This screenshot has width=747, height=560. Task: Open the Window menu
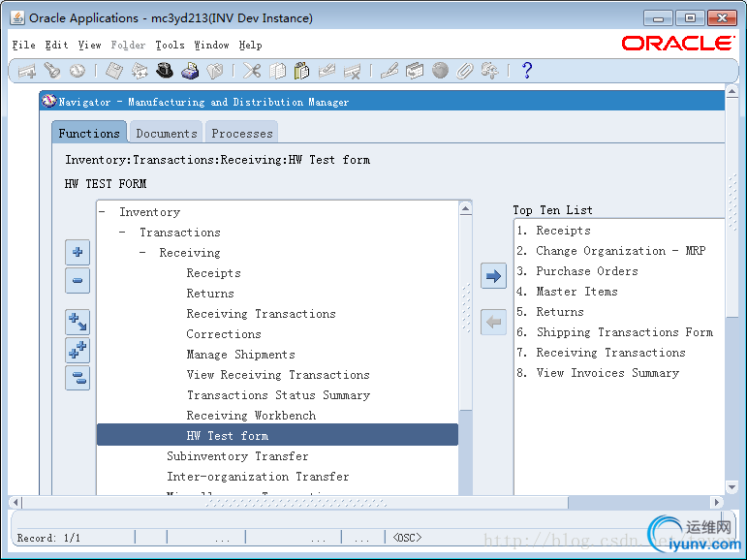click(x=211, y=45)
